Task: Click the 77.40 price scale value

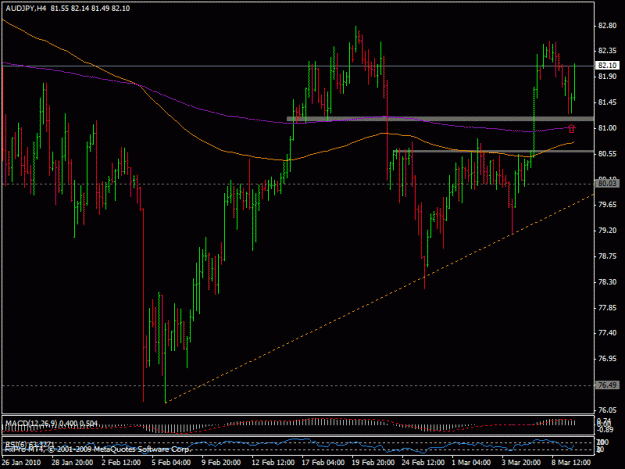Action: [x=607, y=333]
